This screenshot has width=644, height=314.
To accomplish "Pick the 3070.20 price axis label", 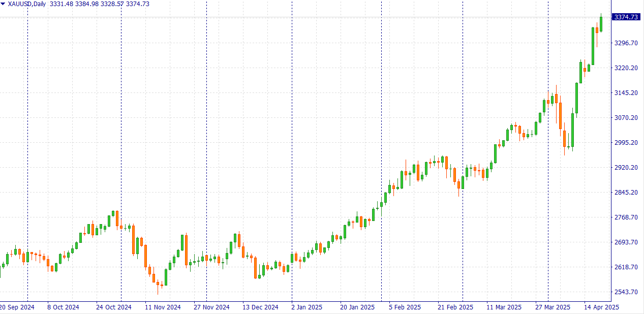I will click(x=626, y=118).
